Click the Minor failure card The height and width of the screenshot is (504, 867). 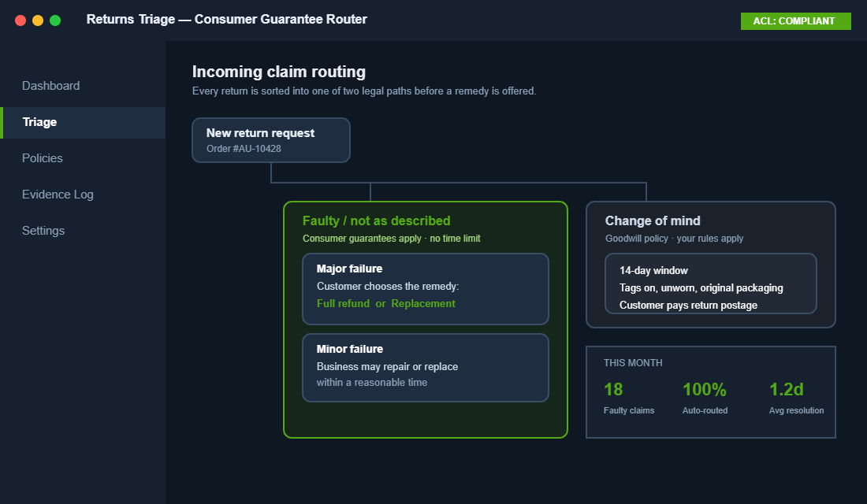(x=425, y=368)
